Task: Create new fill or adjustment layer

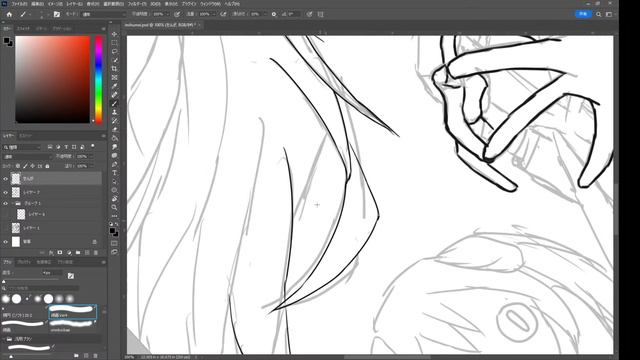Action: (x=69, y=253)
